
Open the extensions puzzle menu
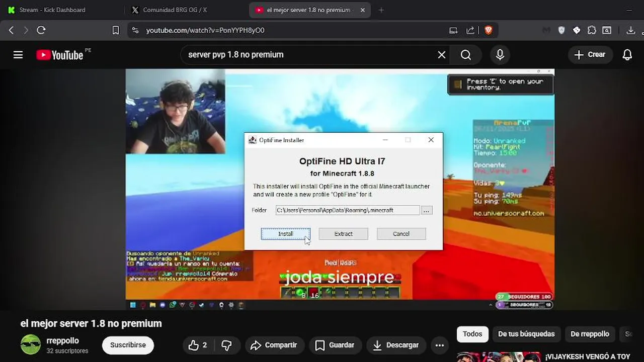[x=592, y=30]
